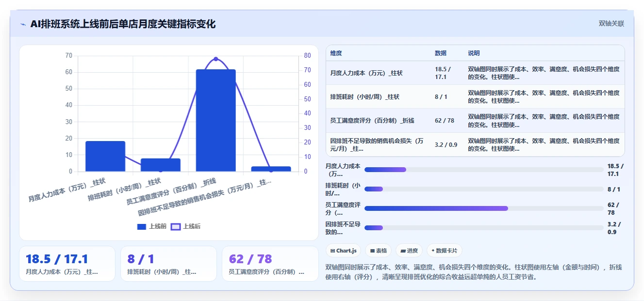Click the 18.5 / 17.1 table cell
This screenshot has width=644, height=301.
[x=443, y=73]
